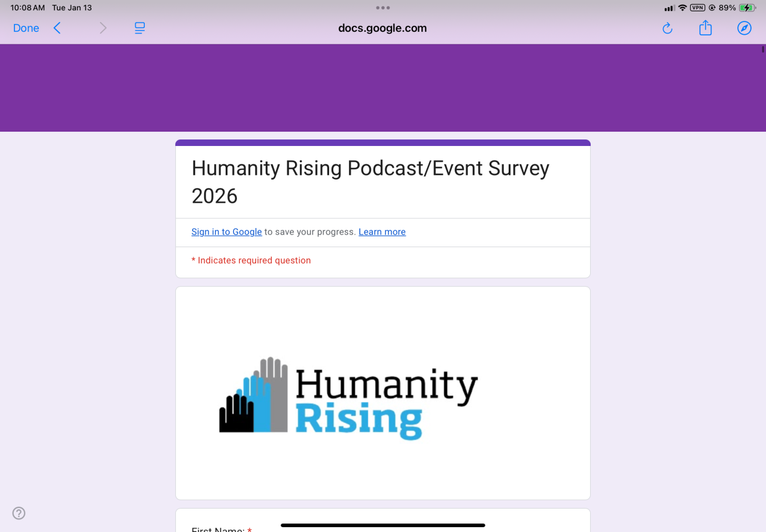Tap Done to close the browser view
The width and height of the screenshot is (766, 532).
pyautogui.click(x=26, y=28)
